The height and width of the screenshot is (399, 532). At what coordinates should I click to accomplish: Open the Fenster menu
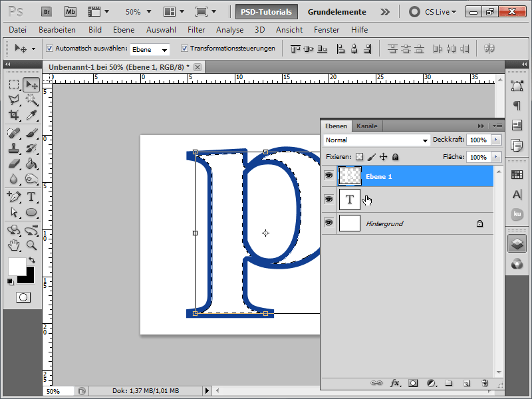tap(327, 30)
